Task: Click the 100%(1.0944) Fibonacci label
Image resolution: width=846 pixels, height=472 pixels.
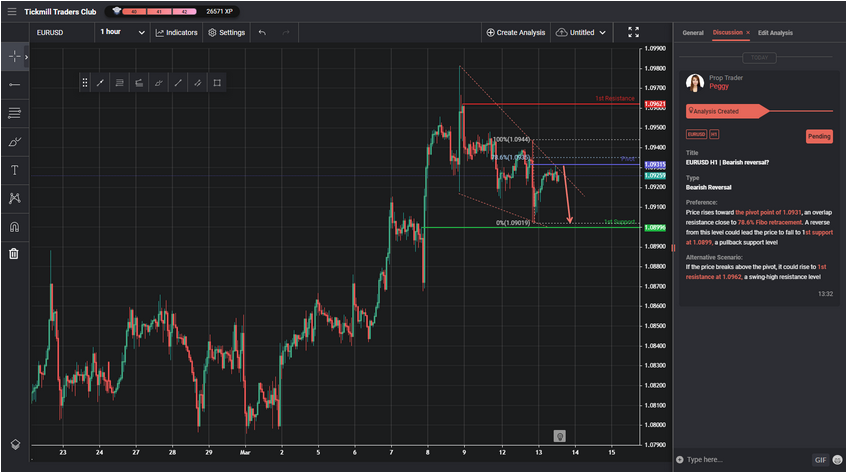Action: click(511, 140)
